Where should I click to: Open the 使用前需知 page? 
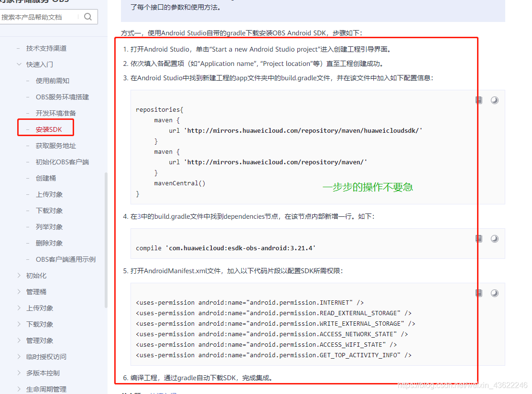[x=52, y=81]
